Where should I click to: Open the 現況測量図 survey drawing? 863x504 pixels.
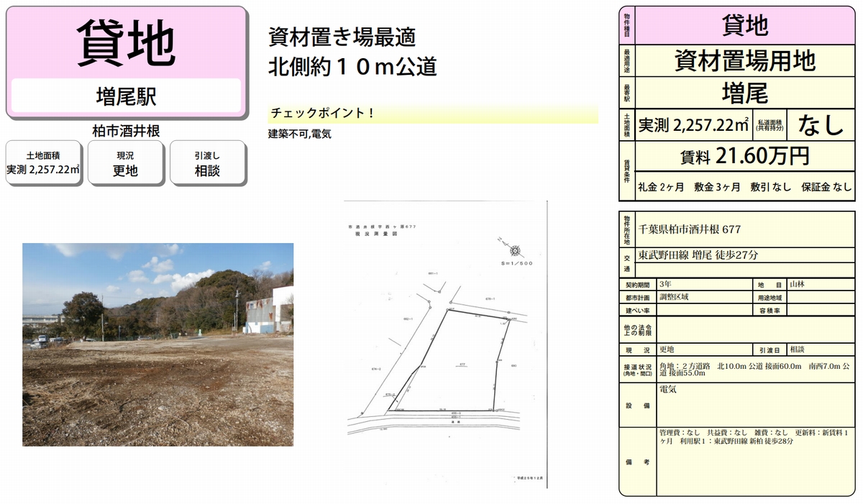[x=445, y=345]
